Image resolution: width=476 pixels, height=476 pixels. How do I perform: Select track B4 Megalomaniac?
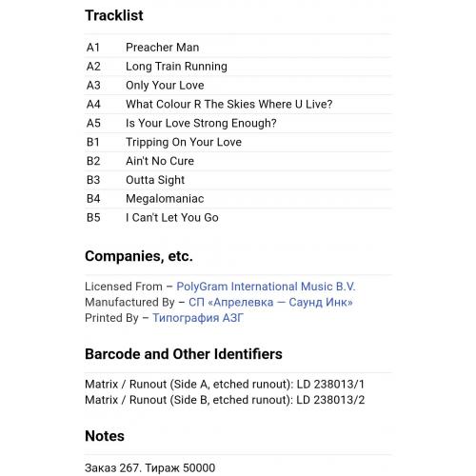[x=238, y=199]
